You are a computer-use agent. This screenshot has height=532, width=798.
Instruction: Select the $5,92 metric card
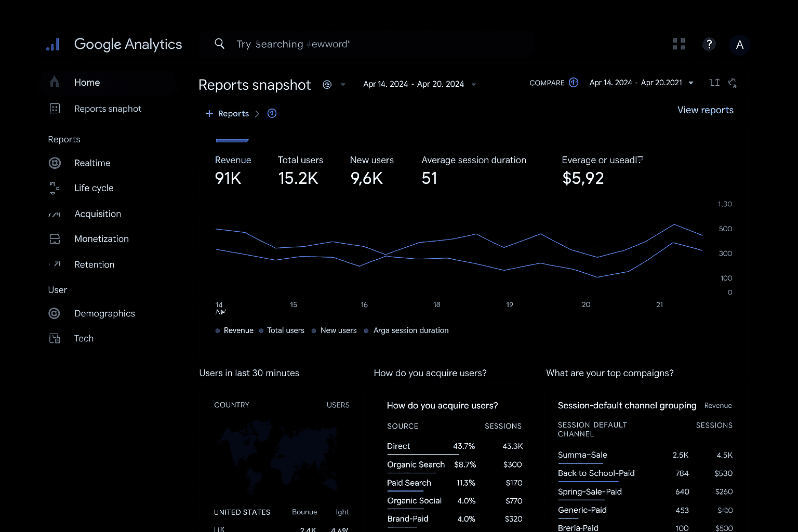[602, 171]
